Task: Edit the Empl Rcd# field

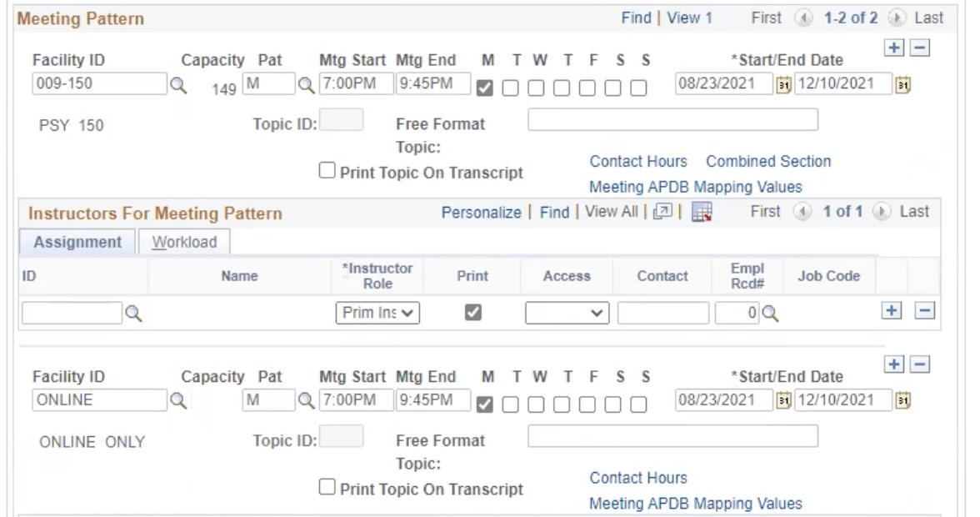Action: (x=737, y=313)
